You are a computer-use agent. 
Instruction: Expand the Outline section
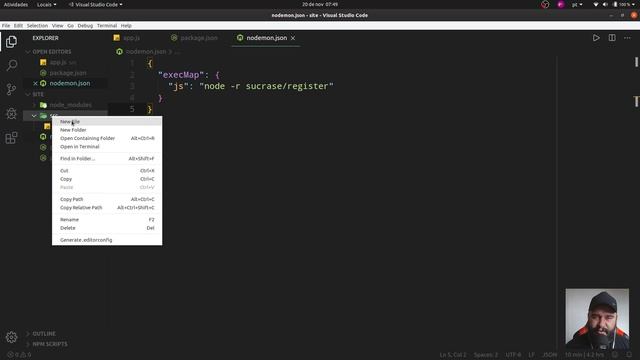pos(44,334)
